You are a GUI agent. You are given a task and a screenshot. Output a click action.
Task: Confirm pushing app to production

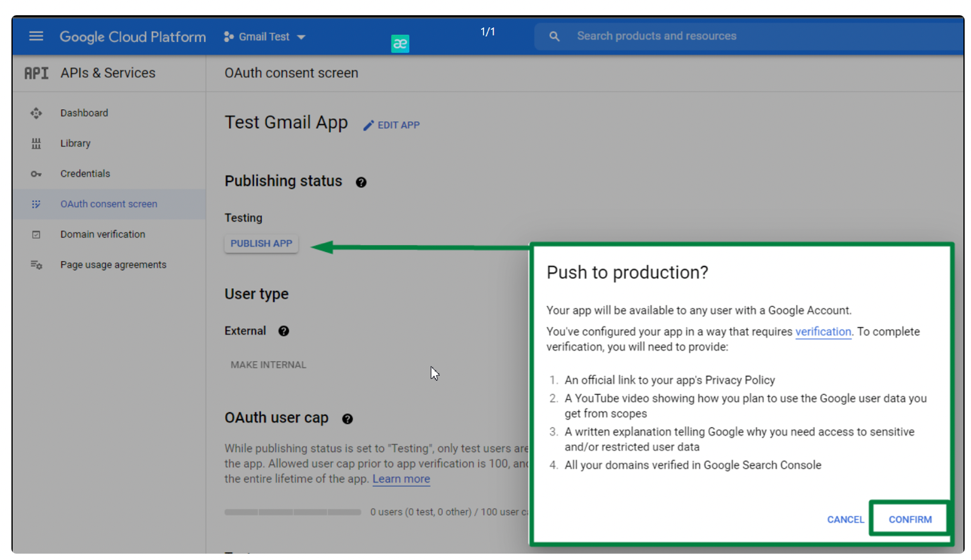910,519
